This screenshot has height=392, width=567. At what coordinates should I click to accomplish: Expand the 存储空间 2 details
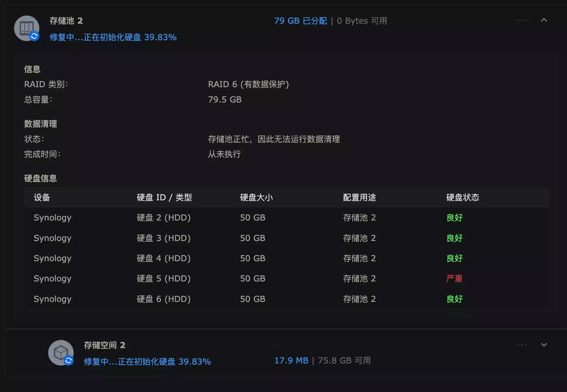point(544,345)
